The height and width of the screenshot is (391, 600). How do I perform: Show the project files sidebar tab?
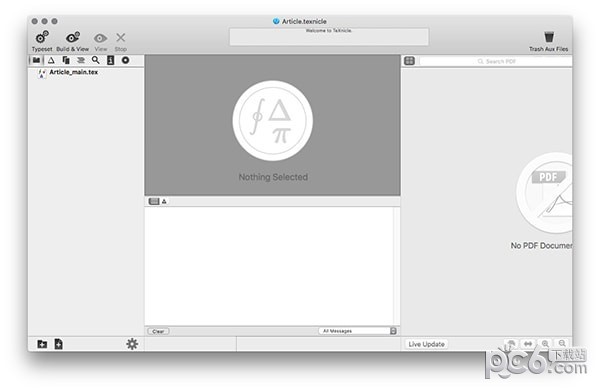coord(36,60)
